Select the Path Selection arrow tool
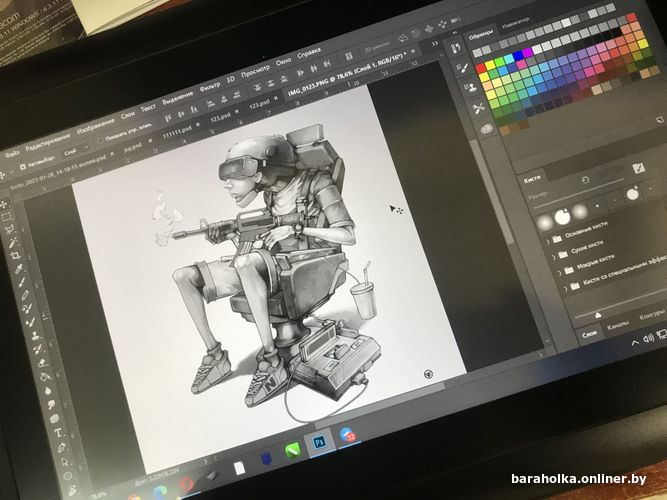The width and height of the screenshot is (667, 500). pyautogui.click(x=65, y=462)
